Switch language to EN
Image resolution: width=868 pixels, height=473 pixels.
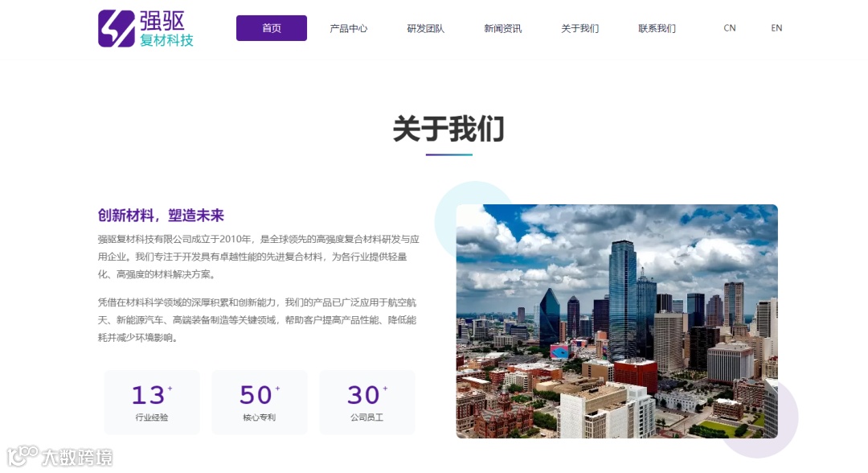tap(776, 27)
